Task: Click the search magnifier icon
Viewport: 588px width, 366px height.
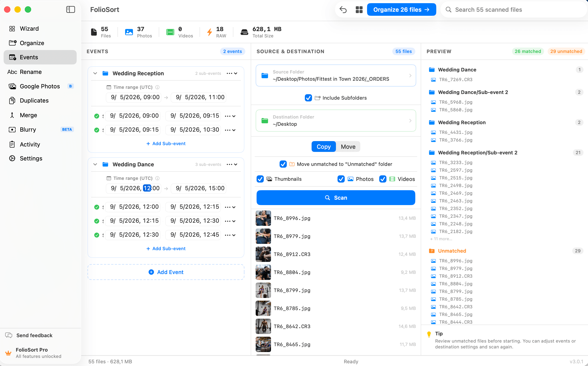Action: [x=448, y=10]
